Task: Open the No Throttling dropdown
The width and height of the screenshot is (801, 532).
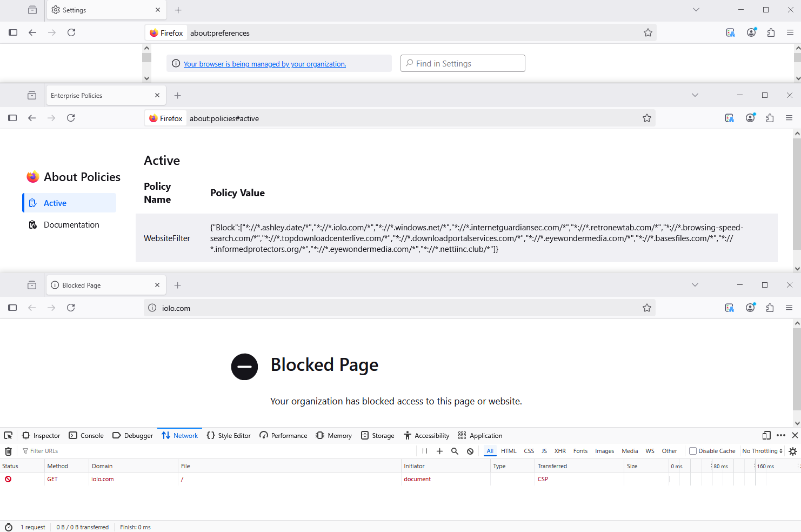Action: [x=762, y=451]
